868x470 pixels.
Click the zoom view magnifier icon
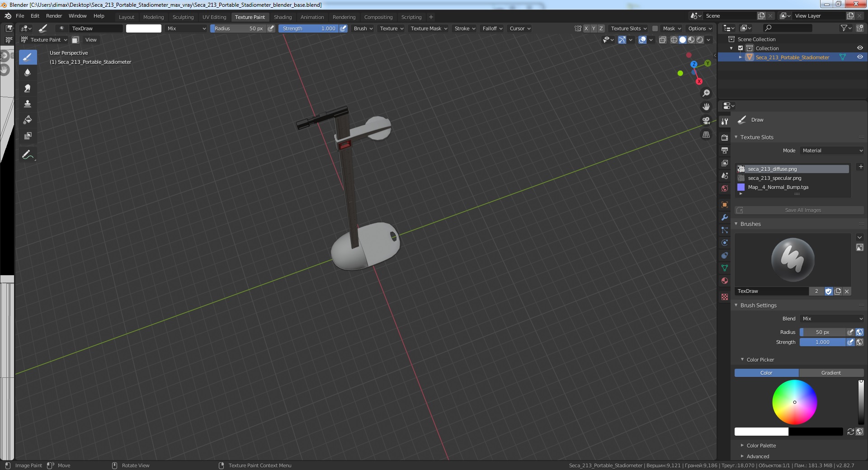pos(706,93)
